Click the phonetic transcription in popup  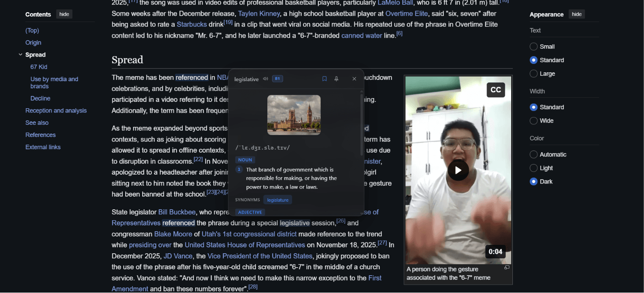point(262,148)
